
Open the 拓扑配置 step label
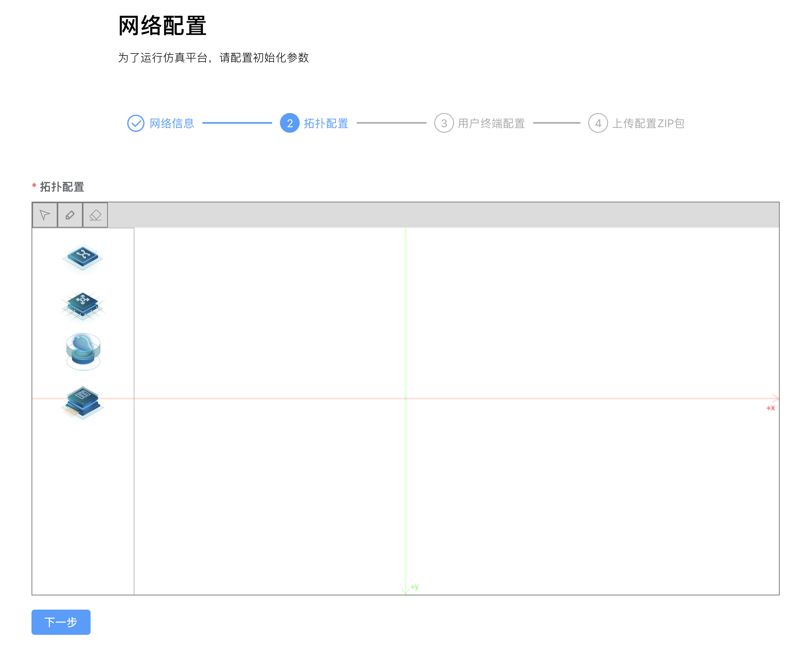pos(326,123)
